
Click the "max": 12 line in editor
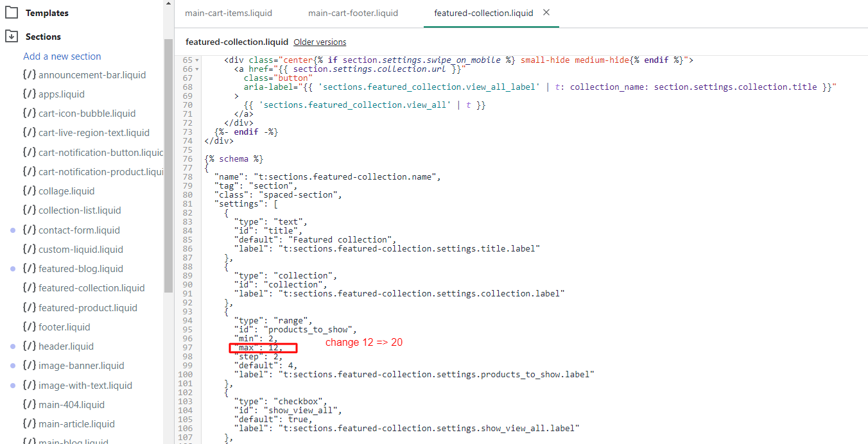[x=258, y=348]
